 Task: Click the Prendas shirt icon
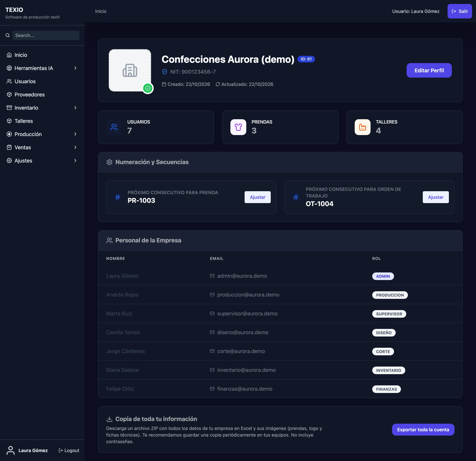click(238, 127)
